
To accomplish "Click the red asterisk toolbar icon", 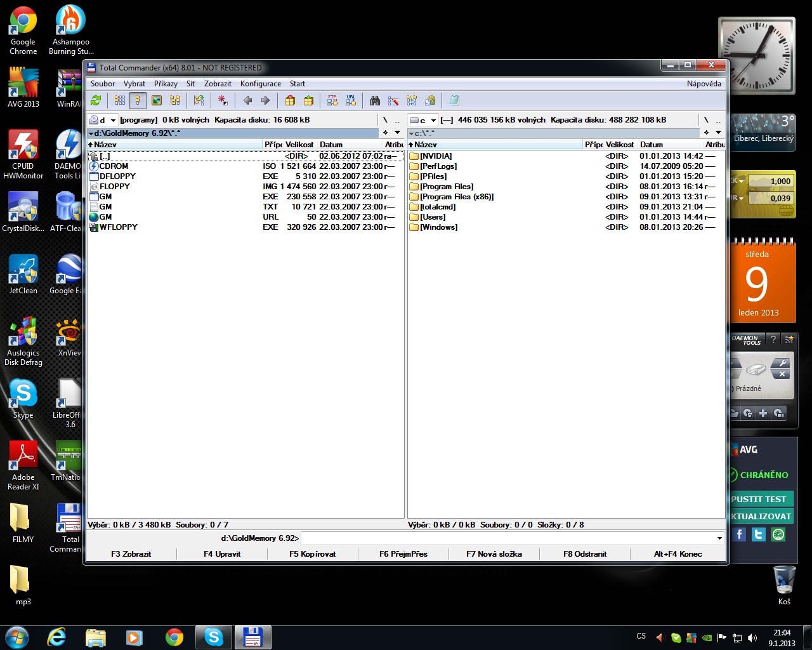I will pyautogui.click(x=223, y=100).
